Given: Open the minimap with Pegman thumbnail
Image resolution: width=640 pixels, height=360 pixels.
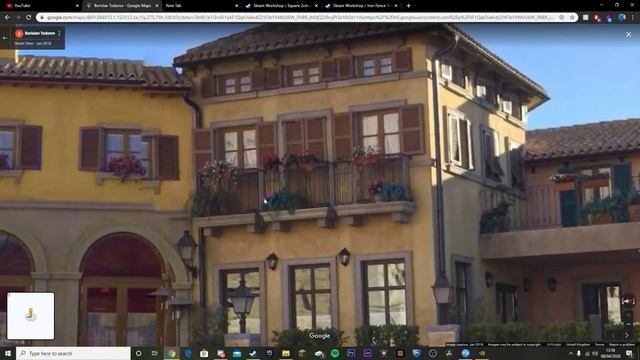Looking at the screenshot, I should (31, 316).
